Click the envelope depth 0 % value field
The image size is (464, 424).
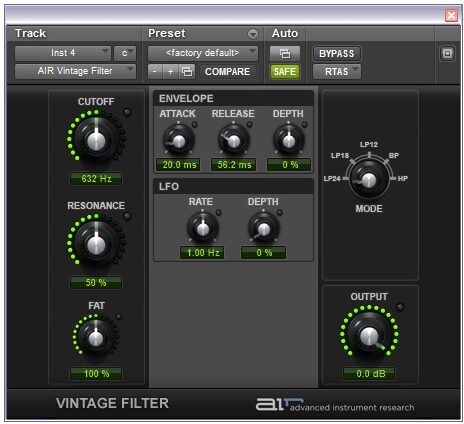pyautogui.click(x=289, y=165)
